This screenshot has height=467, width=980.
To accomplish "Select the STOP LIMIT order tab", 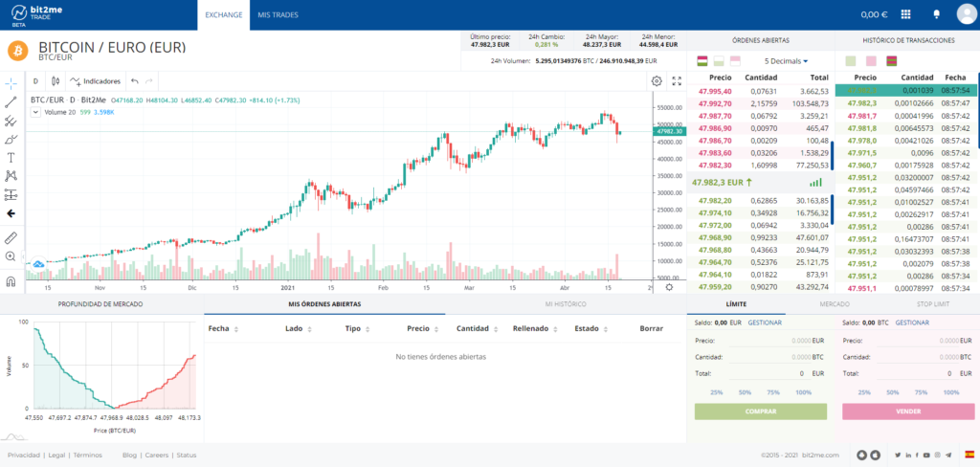I will pyautogui.click(x=931, y=304).
